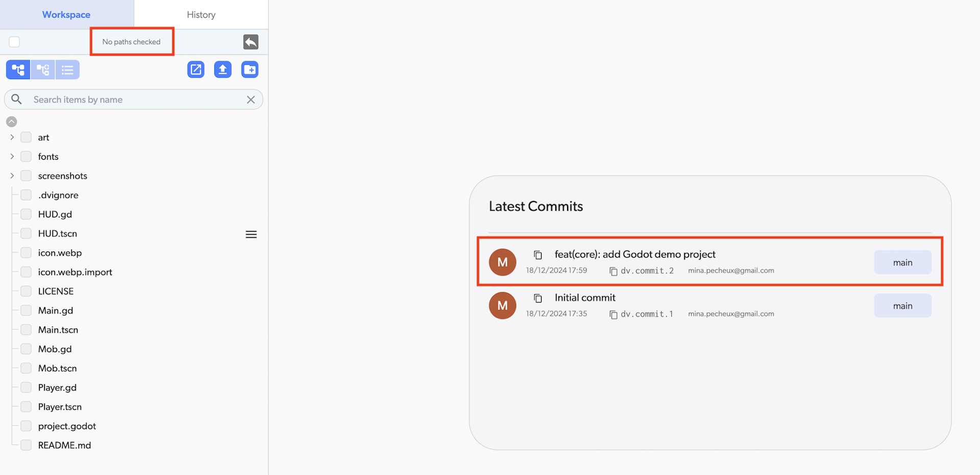Click the 'Latest Commits' heading
This screenshot has width=980, height=475.
click(536, 206)
